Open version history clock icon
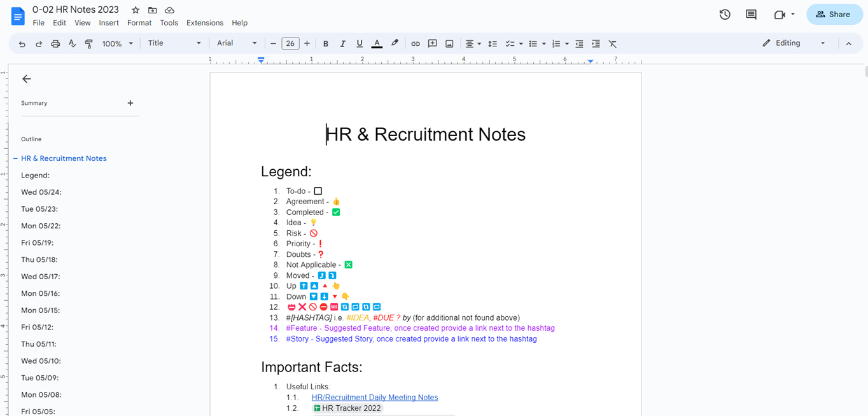The width and height of the screenshot is (868, 416). (x=725, y=15)
